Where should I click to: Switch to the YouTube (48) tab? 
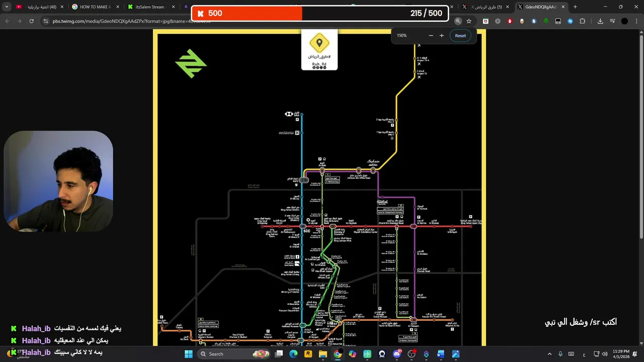point(40,7)
